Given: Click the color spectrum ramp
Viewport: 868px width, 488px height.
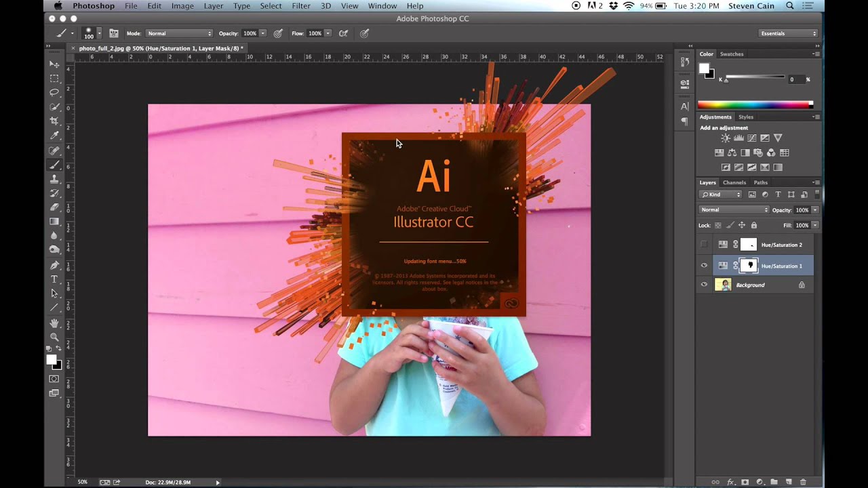Looking at the screenshot, I should pos(755,104).
